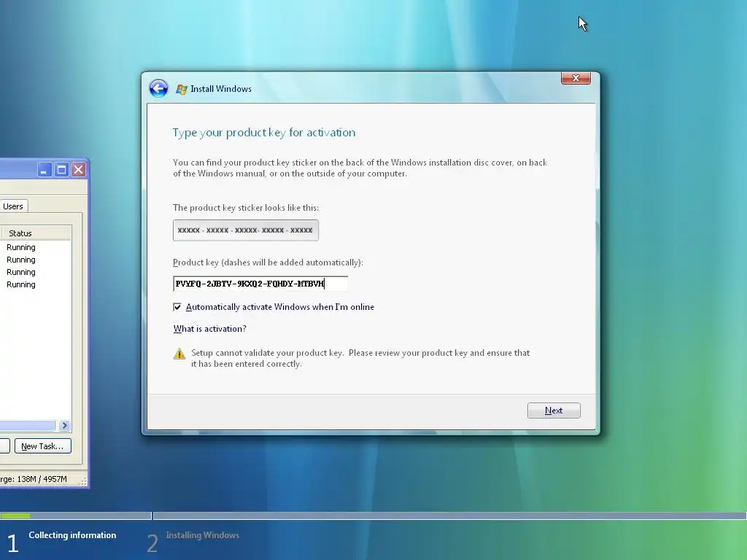Click the Next button

(x=554, y=411)
